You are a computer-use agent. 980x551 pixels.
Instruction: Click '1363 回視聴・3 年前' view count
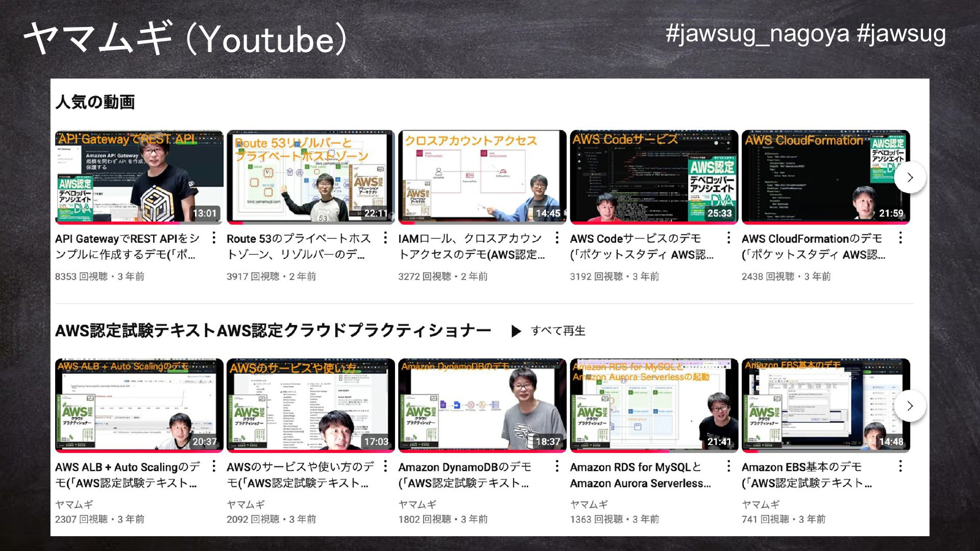click(615, 519)
